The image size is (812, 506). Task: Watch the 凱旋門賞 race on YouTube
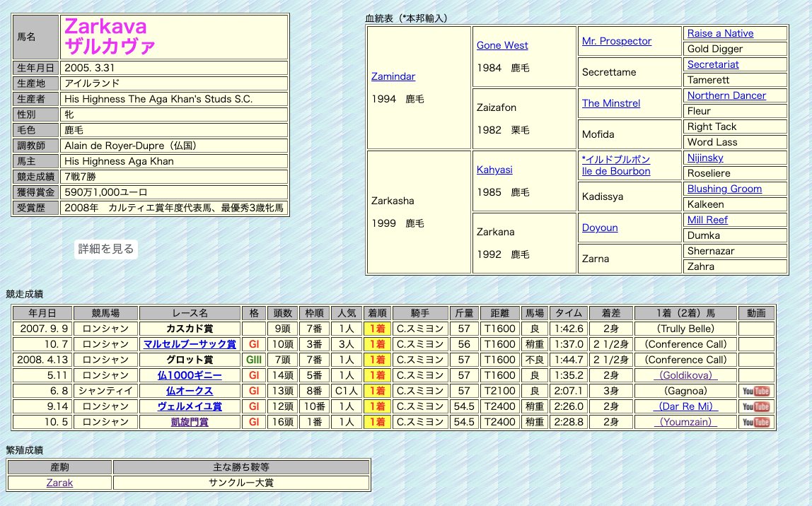756,422
